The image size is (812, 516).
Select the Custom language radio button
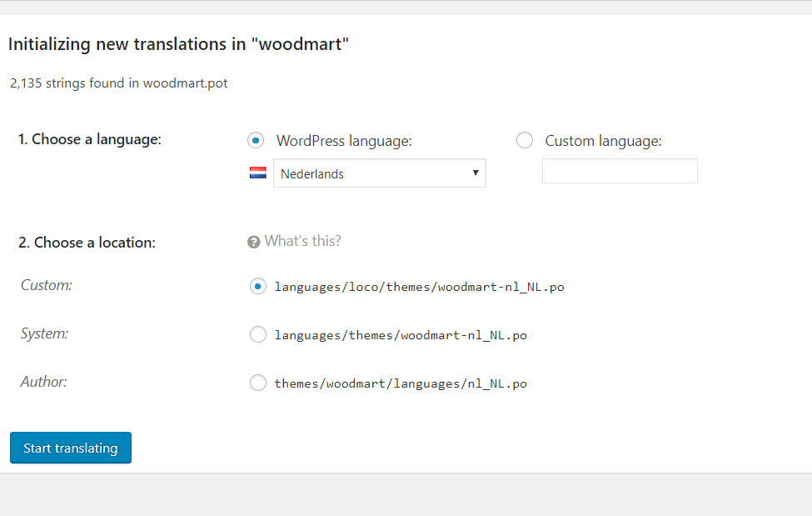pyautogui.click(x=525, y=140)
